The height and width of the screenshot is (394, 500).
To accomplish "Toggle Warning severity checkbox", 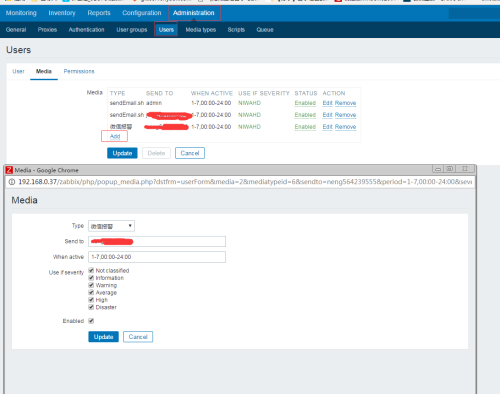I will point(91,285).
